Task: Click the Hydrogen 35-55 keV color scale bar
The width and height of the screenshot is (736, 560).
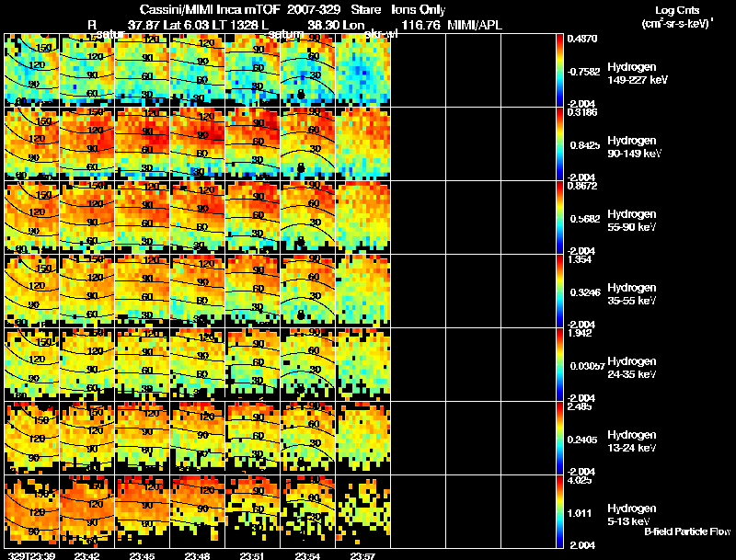Action: (x=559, y=291)
